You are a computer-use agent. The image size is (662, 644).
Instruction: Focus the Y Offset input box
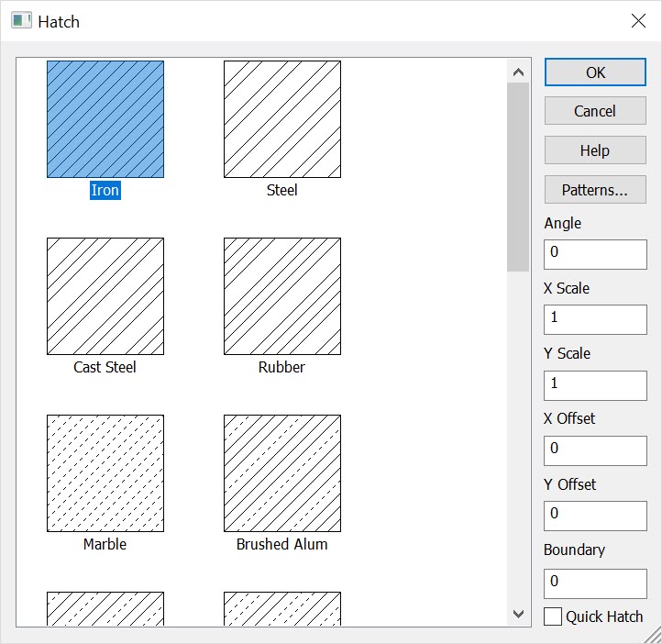(x=595, y=516)
